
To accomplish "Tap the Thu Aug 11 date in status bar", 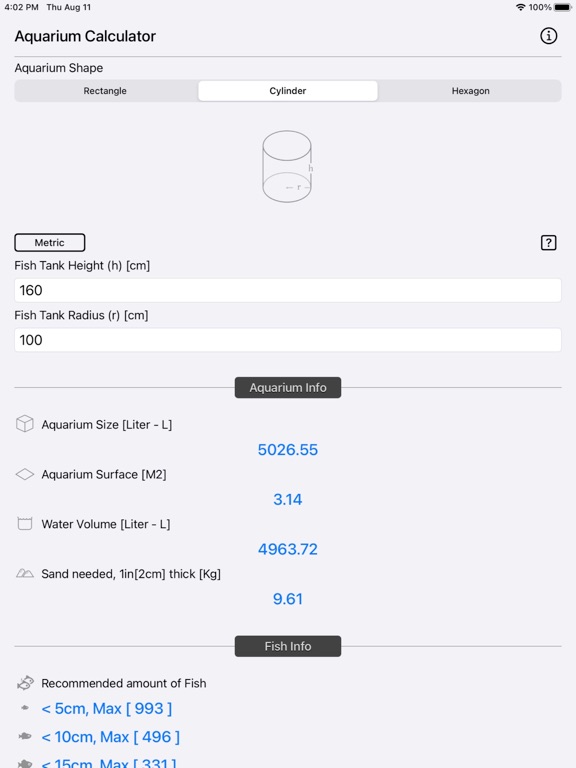I will (69, 7).
